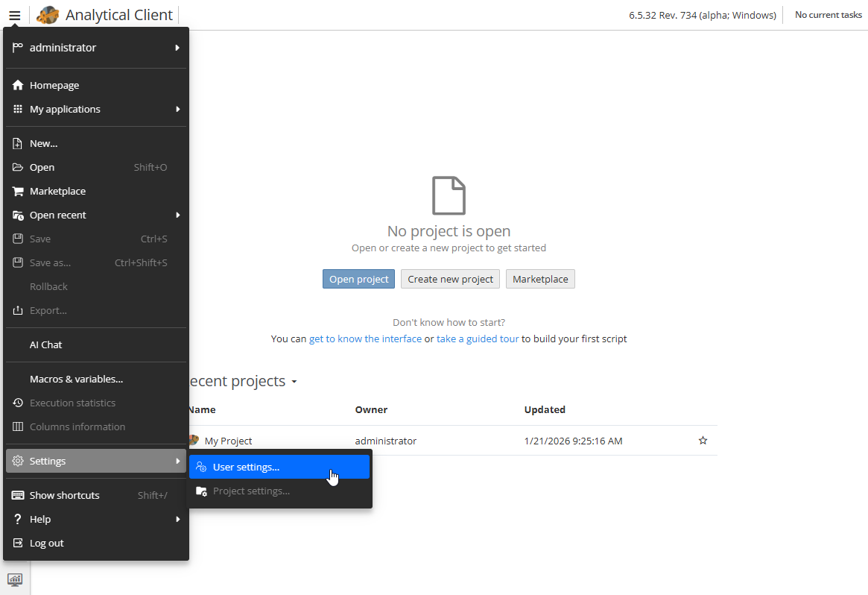868x595 pixels.
Task: Open the Help menu item
Action: pos(39,519)
